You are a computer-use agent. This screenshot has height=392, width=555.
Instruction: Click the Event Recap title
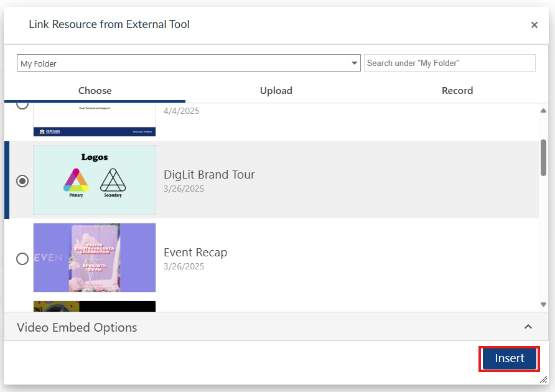tap(195, 253)
